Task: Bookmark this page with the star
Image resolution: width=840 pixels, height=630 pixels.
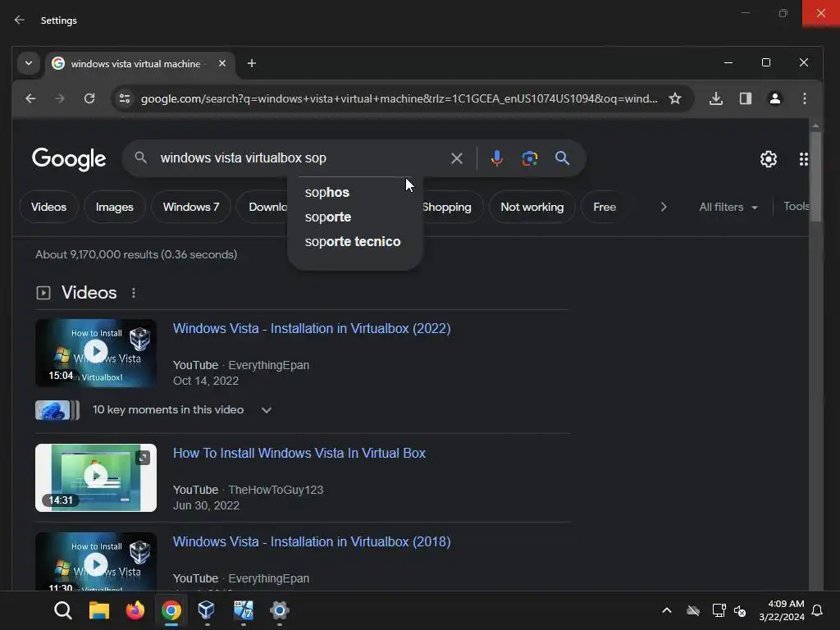Action: click(675, 98)
